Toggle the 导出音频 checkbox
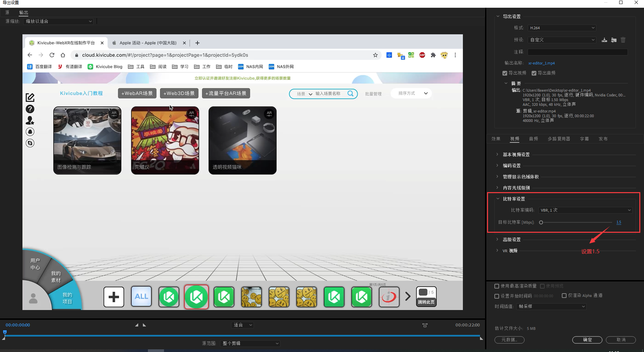 point(534,73)
